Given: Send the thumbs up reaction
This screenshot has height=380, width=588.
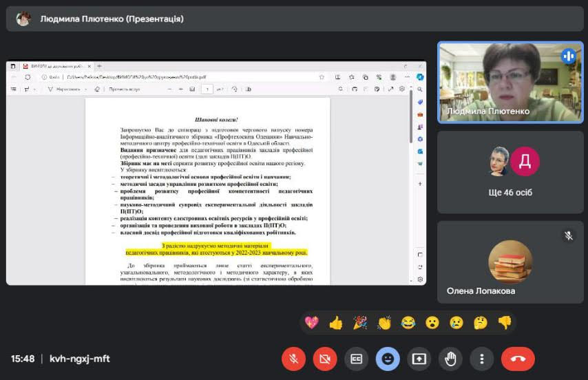Looking at the screenshot, I should coord(335,322).
